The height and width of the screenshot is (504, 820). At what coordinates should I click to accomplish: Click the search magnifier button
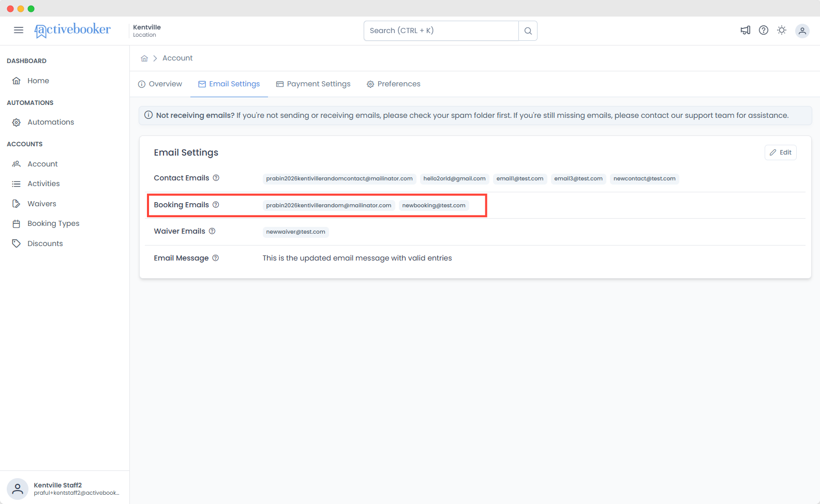click(x=528, y=31)
